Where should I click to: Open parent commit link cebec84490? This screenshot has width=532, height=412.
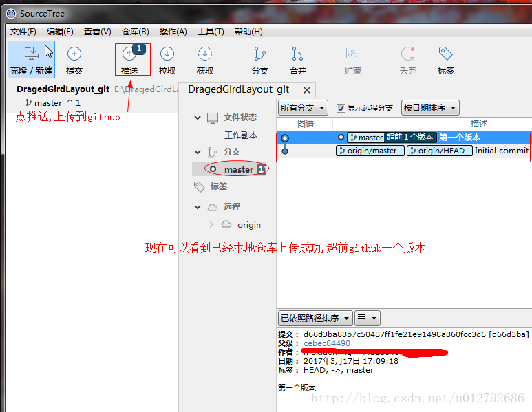(326, 343)
